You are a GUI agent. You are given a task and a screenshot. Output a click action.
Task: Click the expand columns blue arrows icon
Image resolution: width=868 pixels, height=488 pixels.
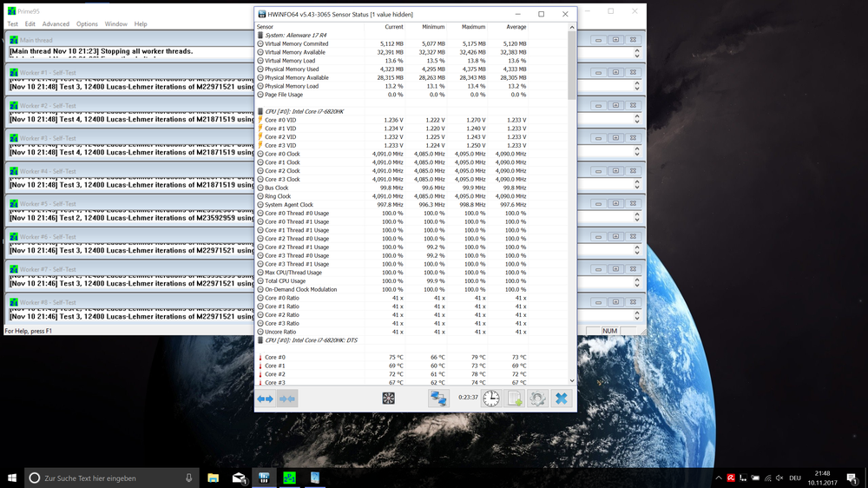tap(265, 399)
